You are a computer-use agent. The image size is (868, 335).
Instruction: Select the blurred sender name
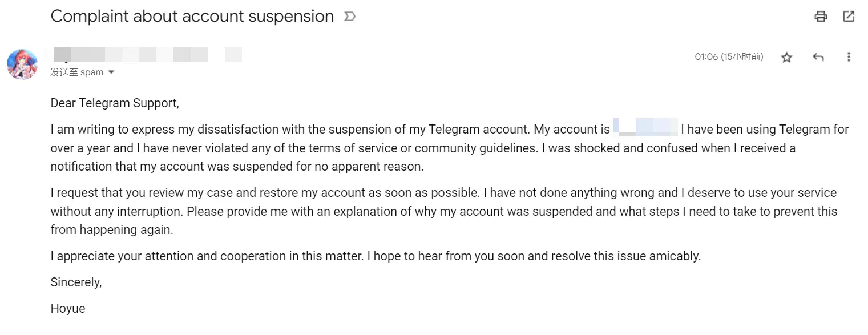click(x=147, y=55)
